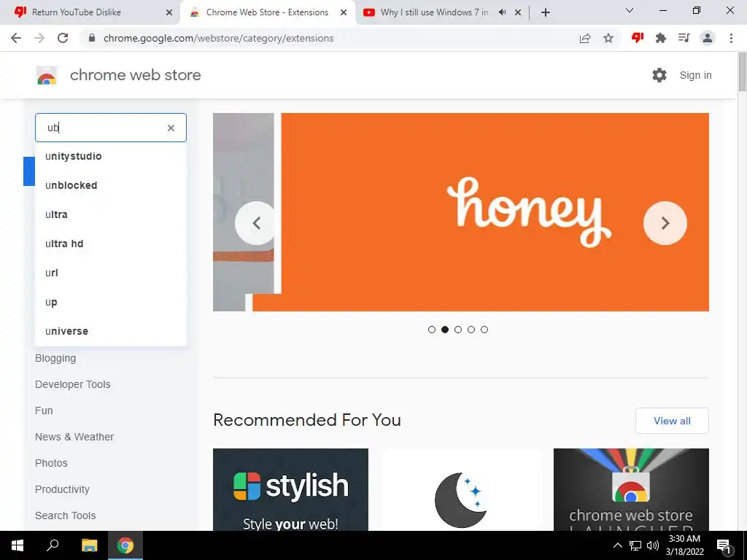Open the Developer Tools category
747x560 pixels.
click(x=72, y=384)
